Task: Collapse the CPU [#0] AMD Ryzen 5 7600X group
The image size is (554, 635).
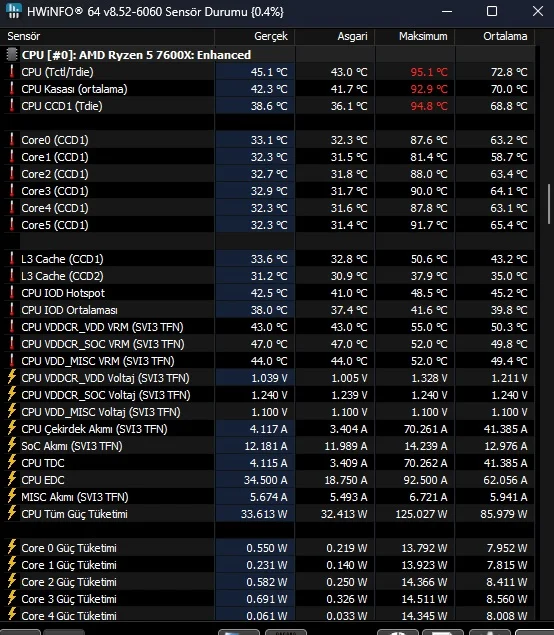Action: click(x=136, y=55)
